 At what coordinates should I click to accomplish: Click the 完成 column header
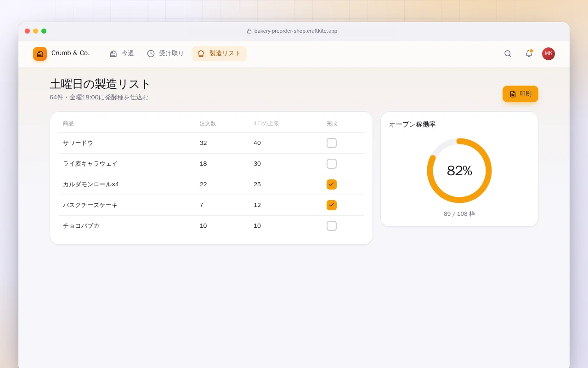click(332, 123)
